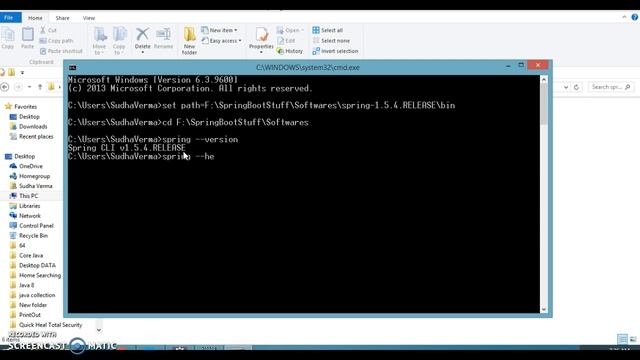The image size is (640, 360).
Task: Switch to the Share ribbon tab
Action: pyautogui.click(x=62, y=18)
